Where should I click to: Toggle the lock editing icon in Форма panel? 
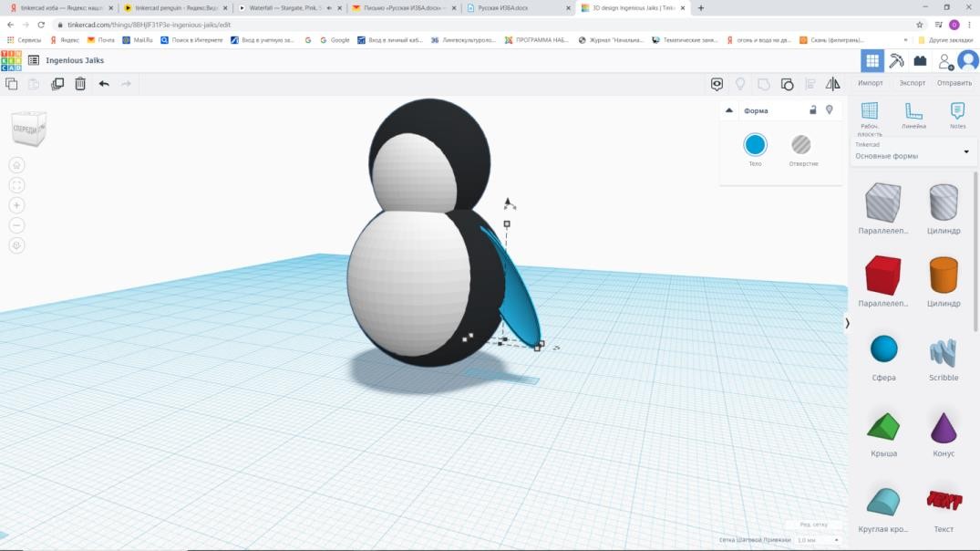[812, 110]
